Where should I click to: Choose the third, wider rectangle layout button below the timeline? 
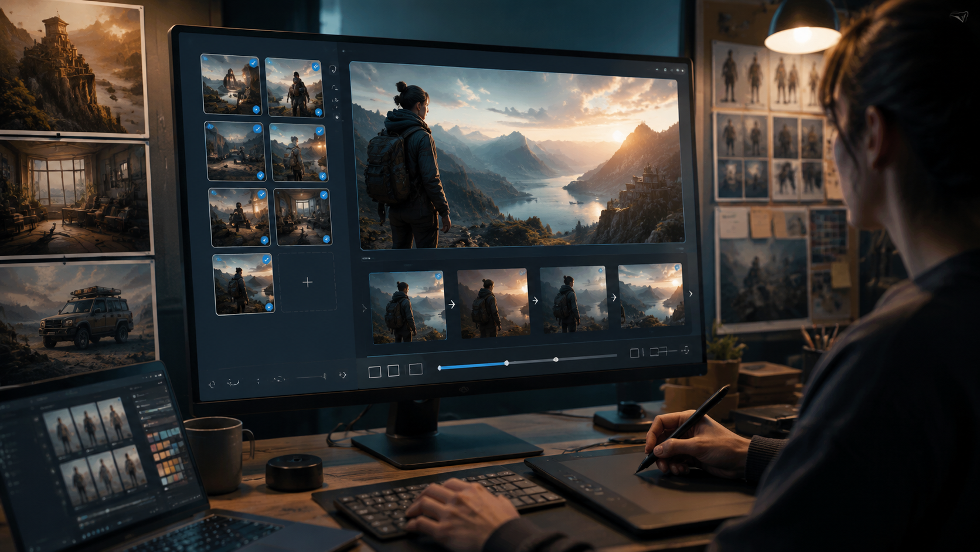pyautogui.click(x=416, y=369)
